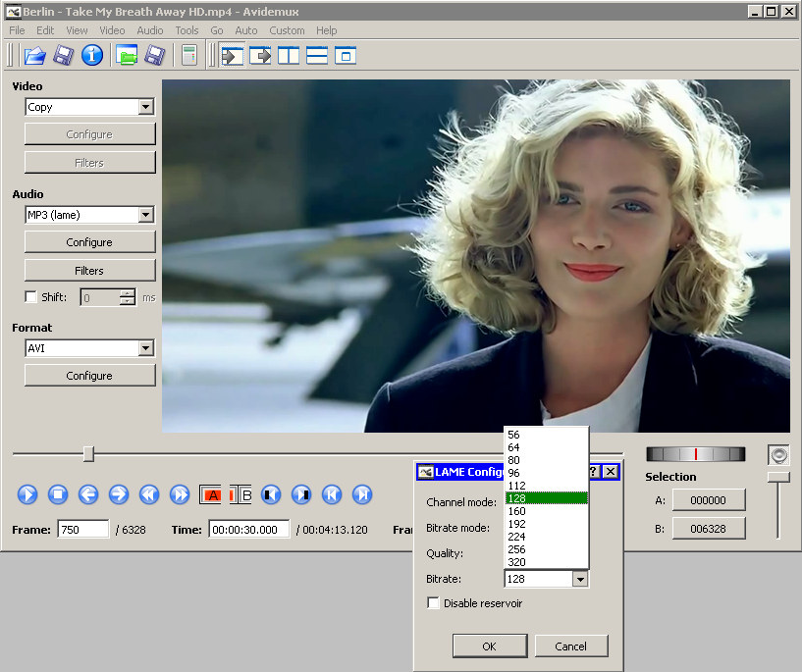Select separate window preview icon

(x=346, y=55)
